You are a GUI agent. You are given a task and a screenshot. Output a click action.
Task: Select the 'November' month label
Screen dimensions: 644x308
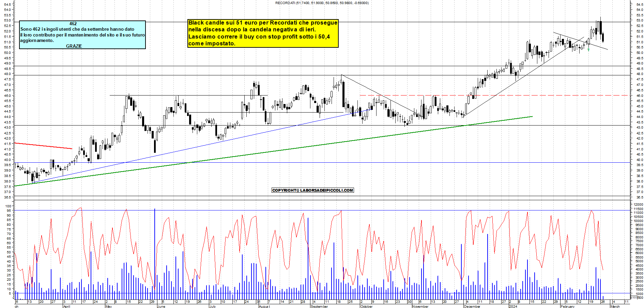tap(420, 306)
